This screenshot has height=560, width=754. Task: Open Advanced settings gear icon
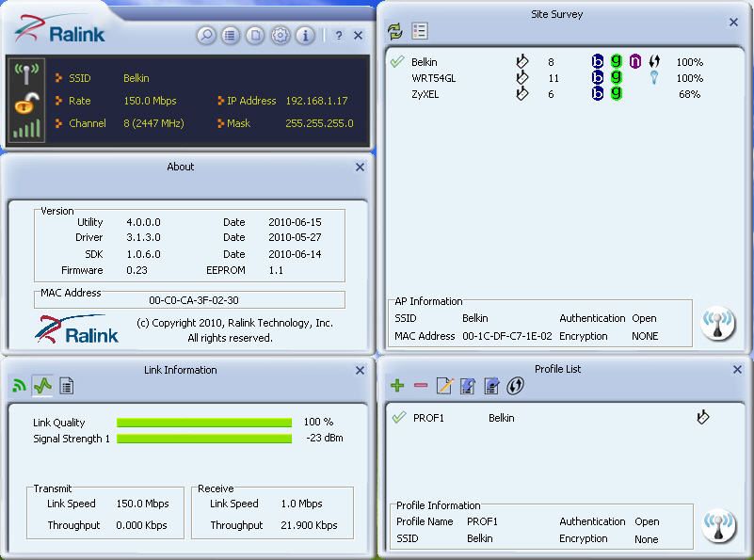pos(280,35)
